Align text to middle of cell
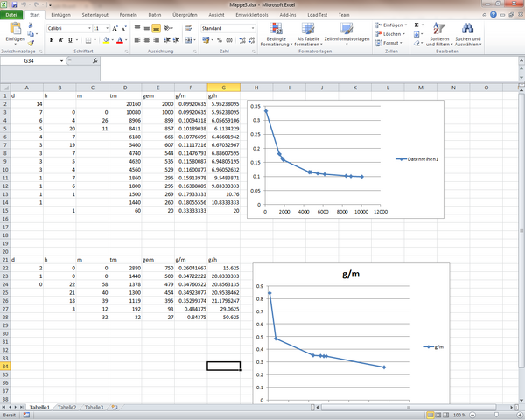 click(147, 28)
